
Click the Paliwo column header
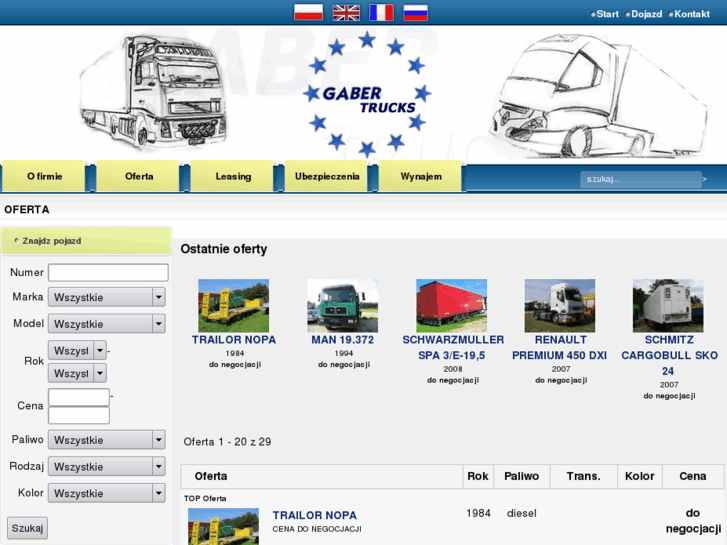point(522,476)
